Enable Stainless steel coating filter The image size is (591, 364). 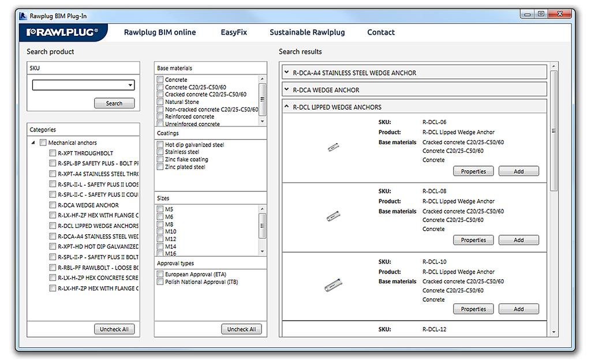pos(160,152)
